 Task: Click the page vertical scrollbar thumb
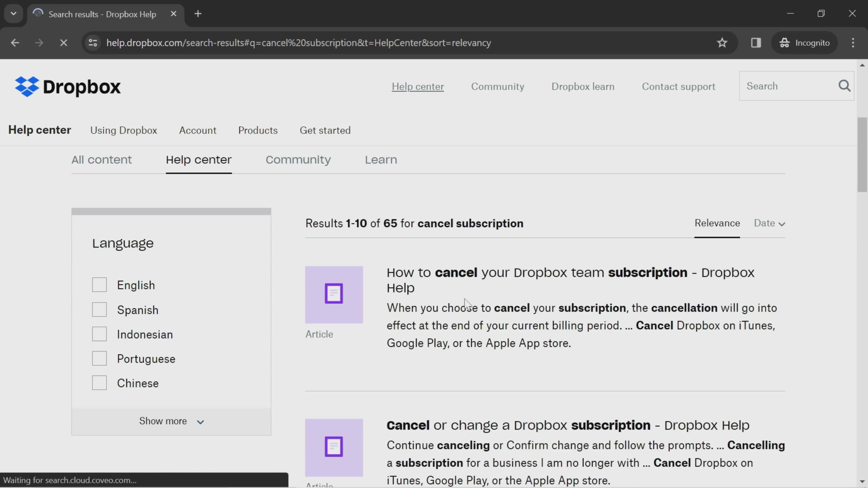tap(862, 155)
